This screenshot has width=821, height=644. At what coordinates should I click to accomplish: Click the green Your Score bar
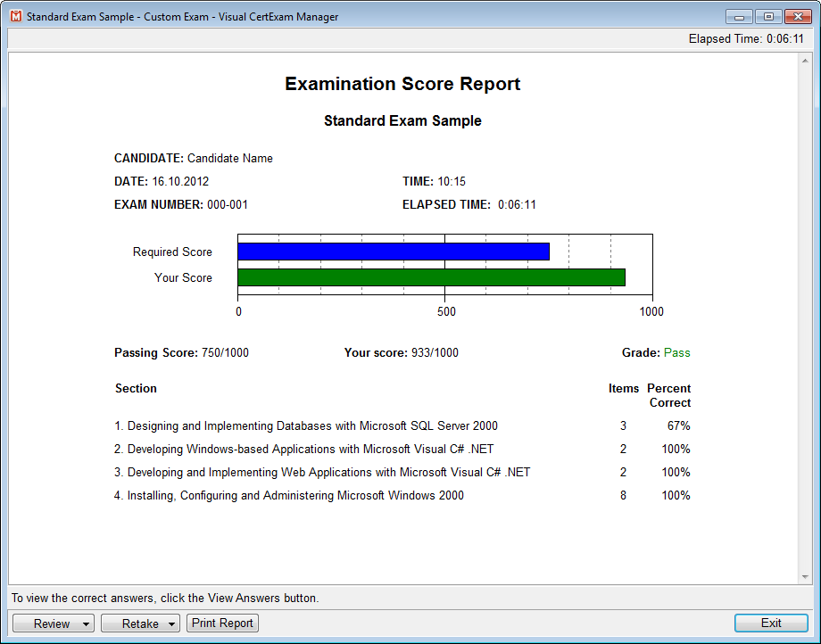coord(431,277)
